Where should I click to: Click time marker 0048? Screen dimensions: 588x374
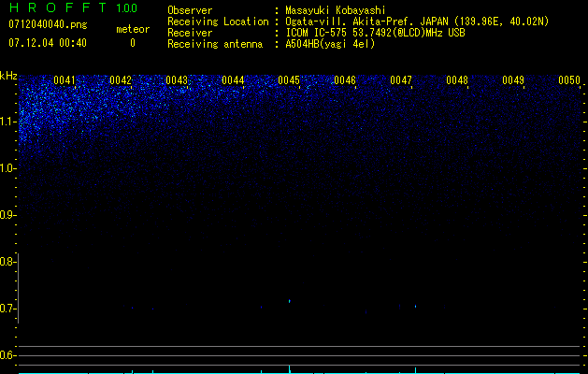click(x=457, y=79)
